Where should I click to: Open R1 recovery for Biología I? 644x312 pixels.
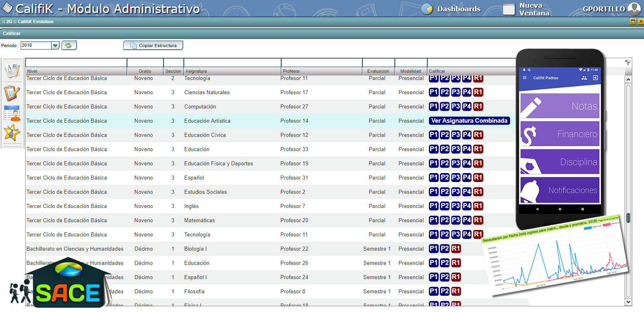[456, 249]
